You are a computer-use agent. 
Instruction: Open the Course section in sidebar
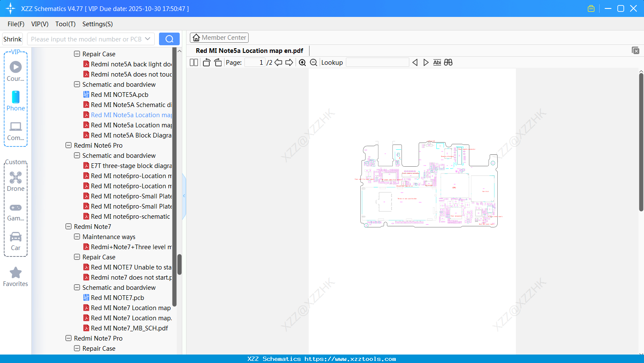(16, 71)
